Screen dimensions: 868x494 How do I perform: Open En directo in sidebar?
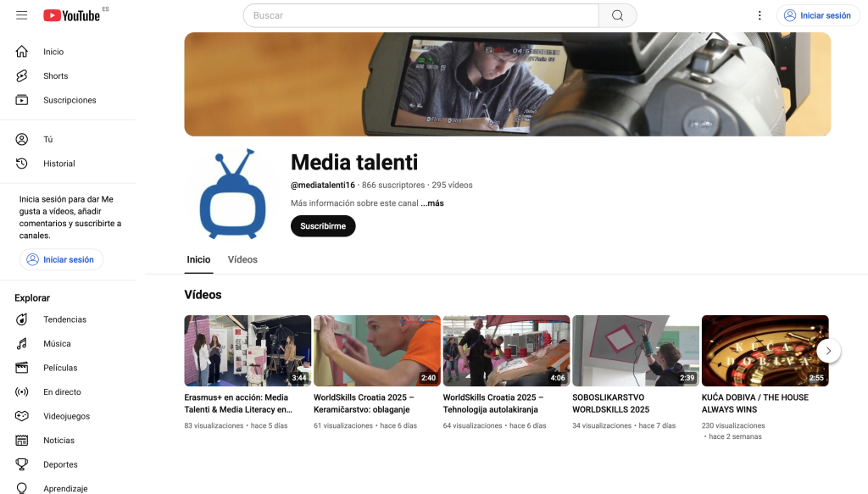pyautogui.click(x=62, y=392)
